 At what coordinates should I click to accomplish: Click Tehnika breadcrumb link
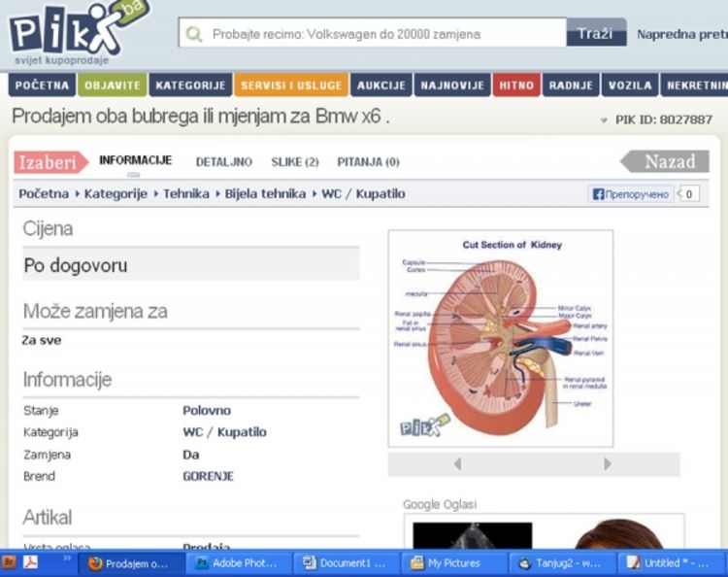(186, 193)
